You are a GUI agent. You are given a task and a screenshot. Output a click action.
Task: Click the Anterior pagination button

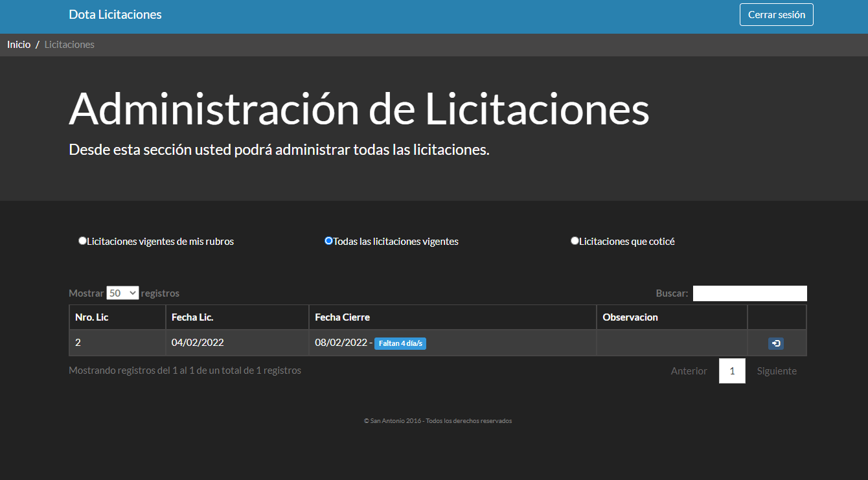[x=689, y=371]
